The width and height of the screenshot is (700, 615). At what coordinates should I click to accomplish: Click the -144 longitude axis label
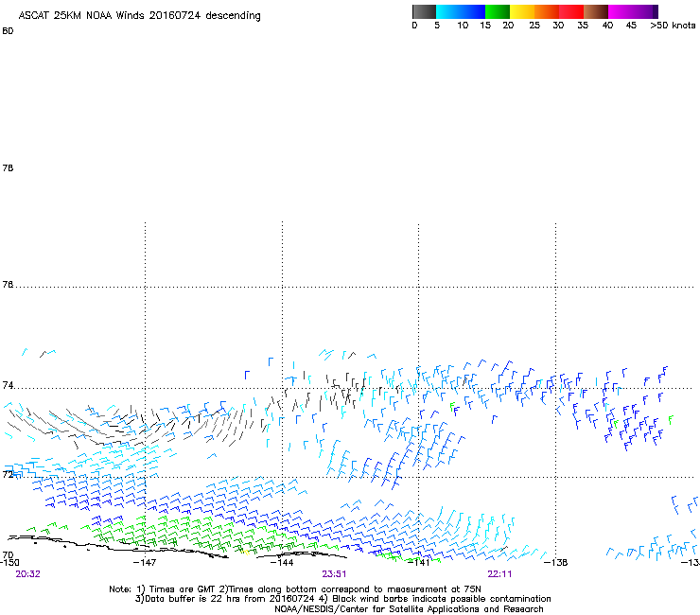[x=282, y=563]
